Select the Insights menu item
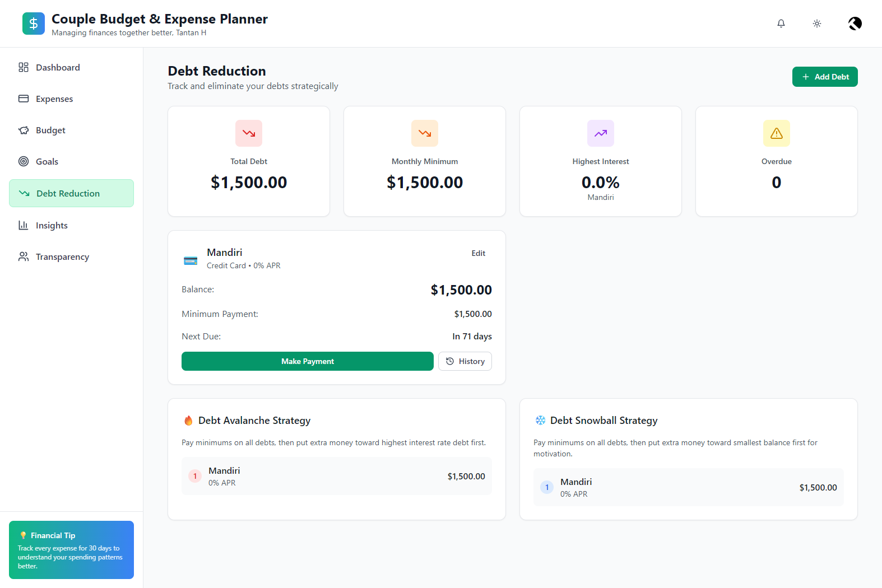882x588 pixels. click(x=52, y=226)
